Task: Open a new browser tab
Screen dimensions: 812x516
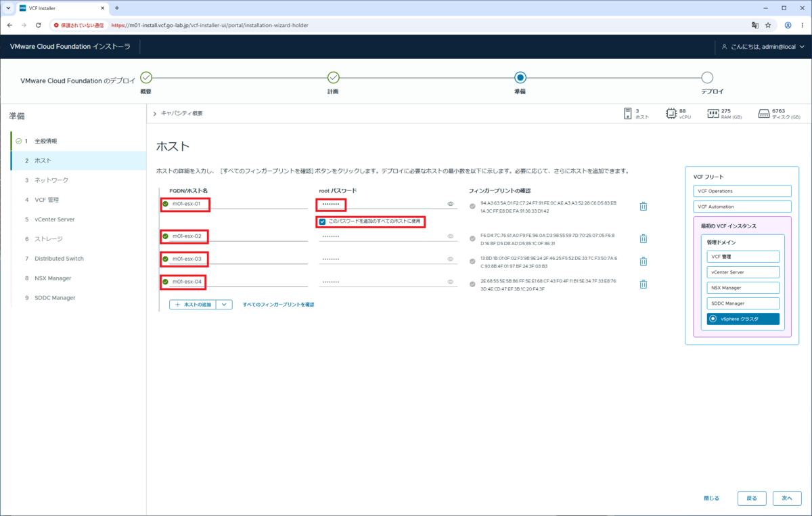Action: coord(116,8)
